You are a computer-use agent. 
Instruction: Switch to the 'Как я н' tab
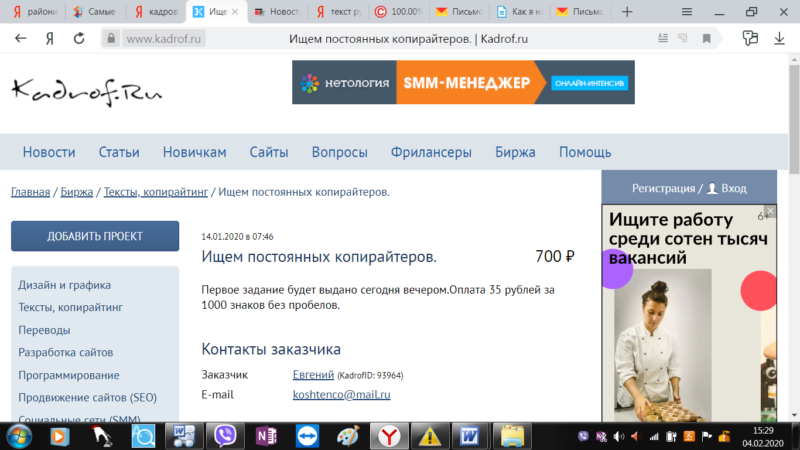(520, 12)
